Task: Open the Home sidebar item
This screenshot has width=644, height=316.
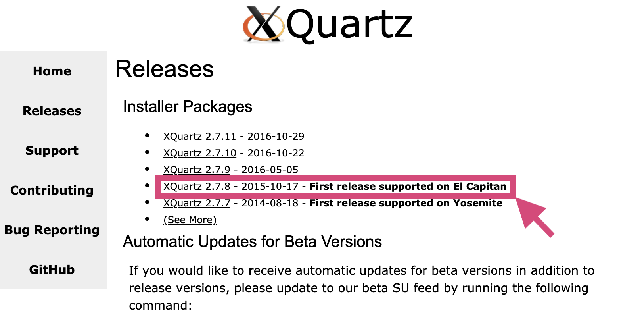Action: (52, 71)
